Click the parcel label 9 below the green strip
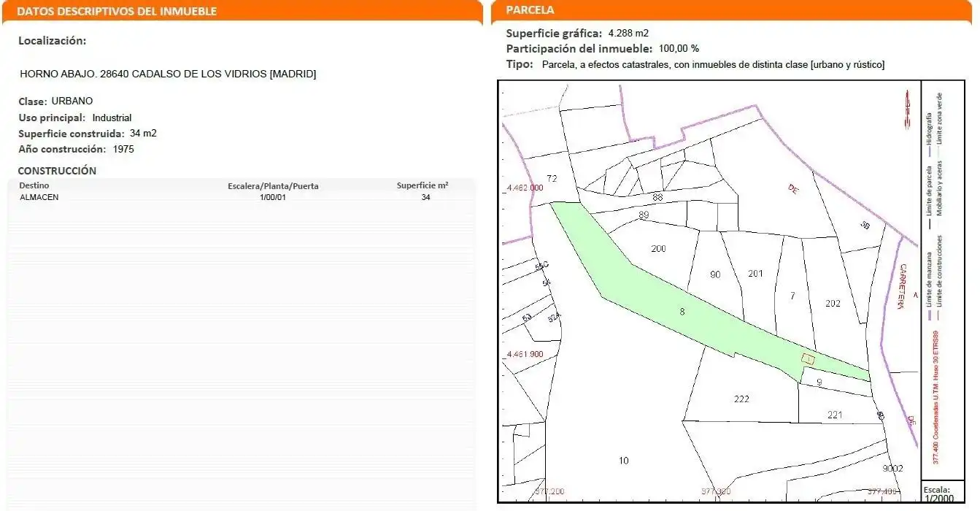The width and height of the screenshot is (980, 511). tap(819, 383)
